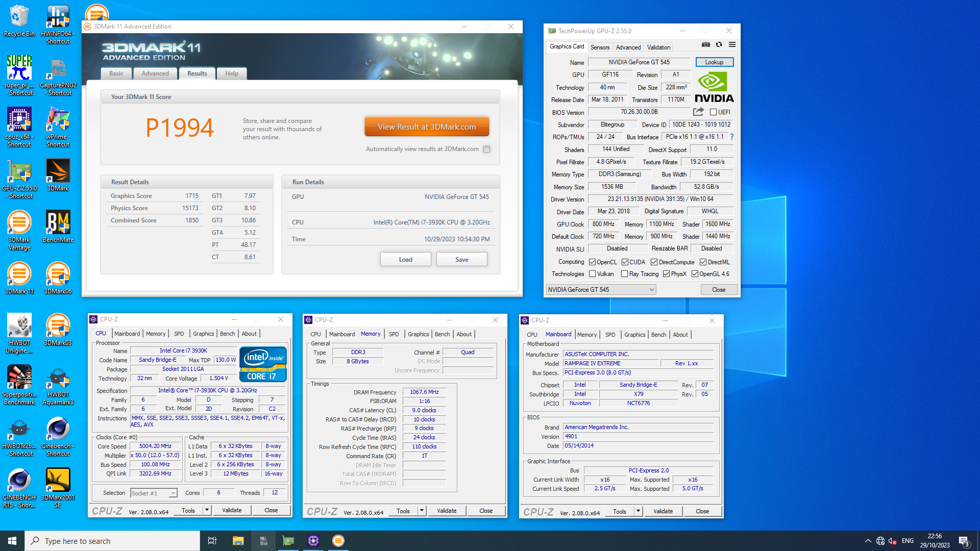Toggle OpenCL checkbox in GPU-Z

[x=592, y=262]
